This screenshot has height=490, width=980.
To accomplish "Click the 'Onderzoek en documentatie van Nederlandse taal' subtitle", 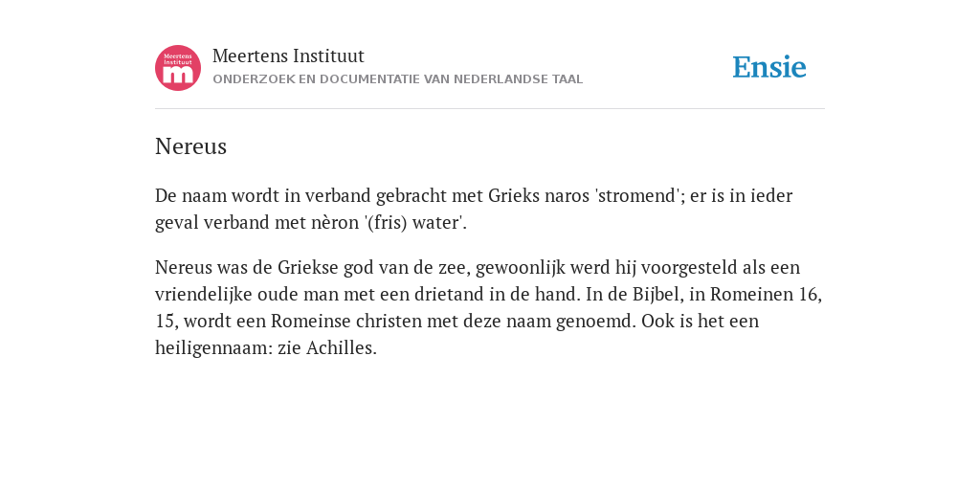I will click(x=397, y=79).
